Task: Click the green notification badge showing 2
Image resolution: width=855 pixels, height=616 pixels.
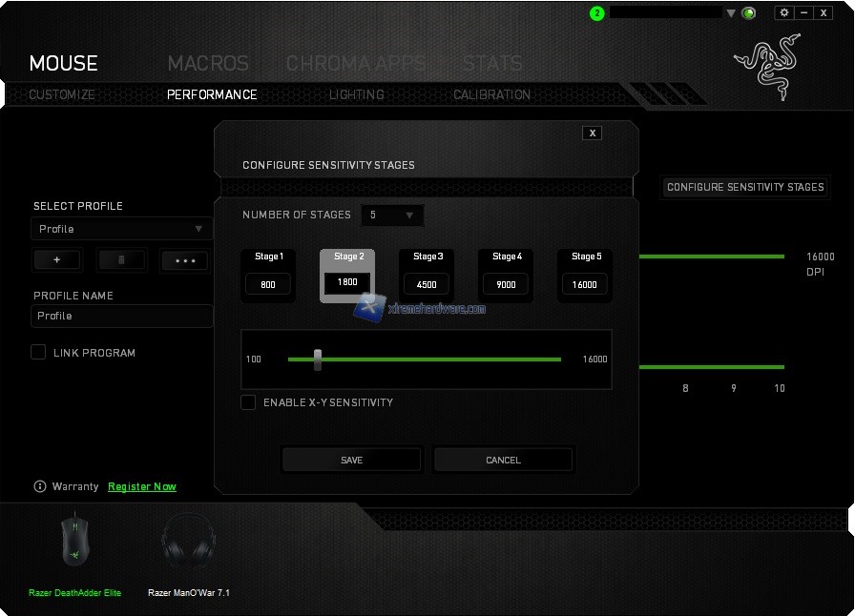Action: pos(597,13)
